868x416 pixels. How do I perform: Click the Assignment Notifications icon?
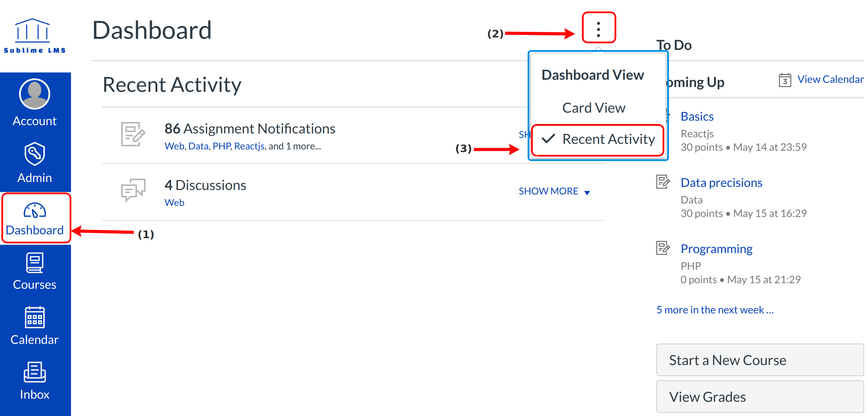pos(133,135)
